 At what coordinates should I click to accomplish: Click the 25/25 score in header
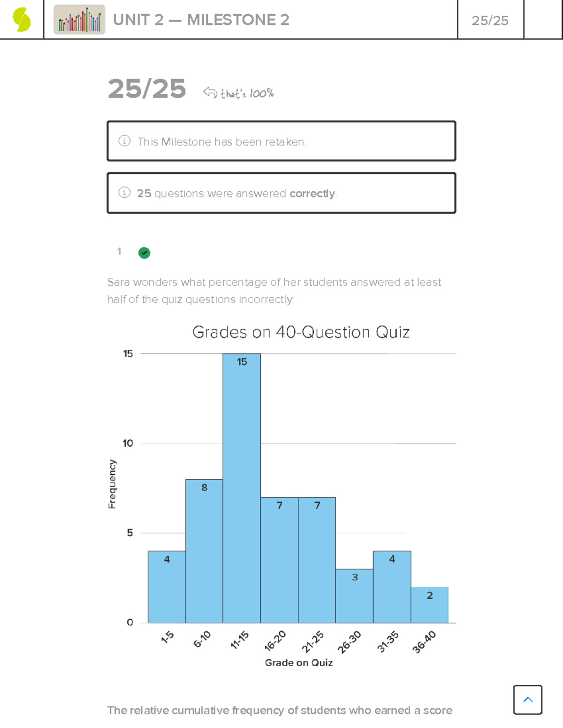coord(490,21)
